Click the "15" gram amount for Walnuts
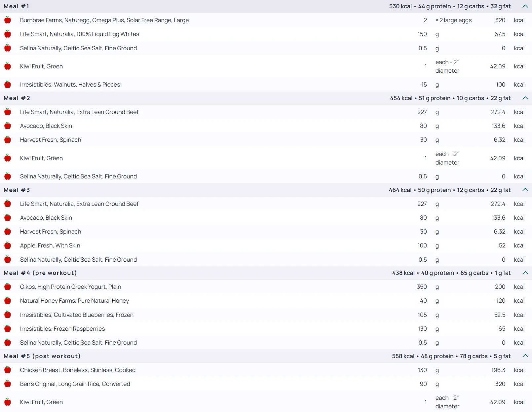Image resolution: width=532 pixels, height=412 pixels. click(x=424, y=85)
